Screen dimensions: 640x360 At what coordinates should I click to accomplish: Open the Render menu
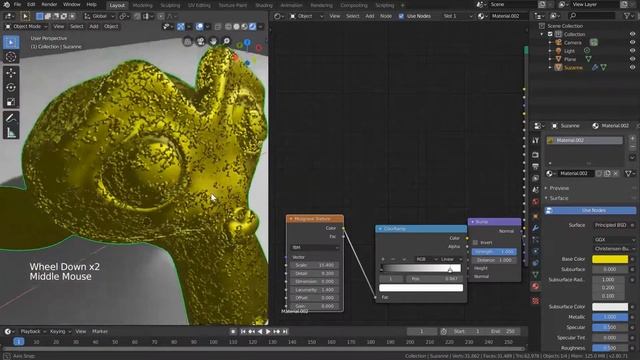49,4
